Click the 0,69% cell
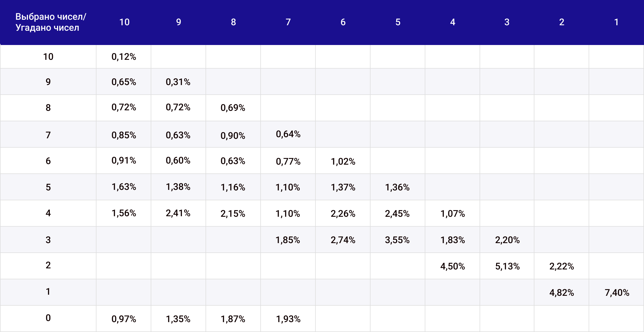 (233, 108)
